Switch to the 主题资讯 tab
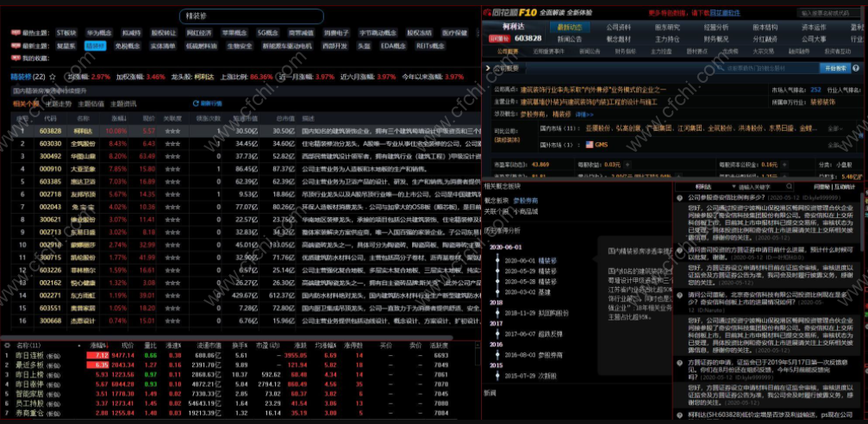This screenshot has height=424, width=868. click(x=123, y=103)
